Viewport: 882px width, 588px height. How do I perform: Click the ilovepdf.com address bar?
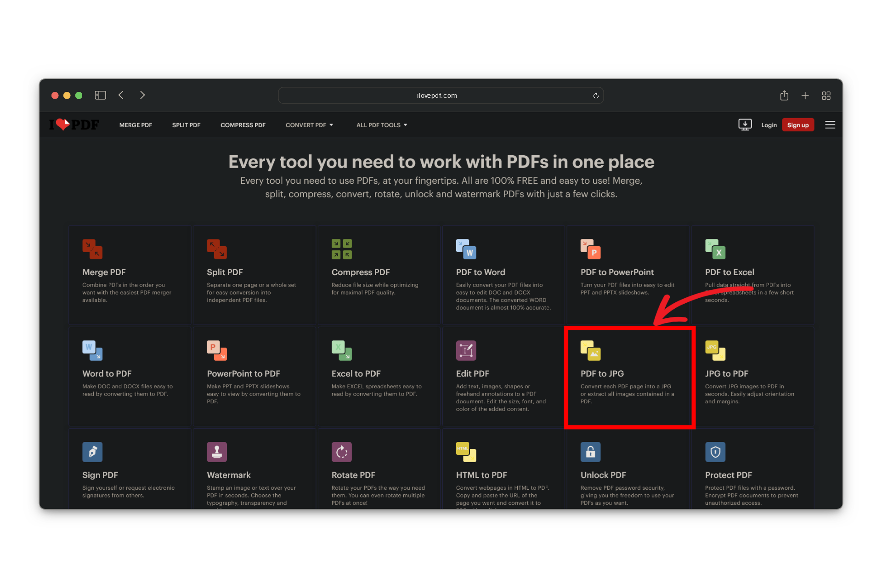point(436,96)
